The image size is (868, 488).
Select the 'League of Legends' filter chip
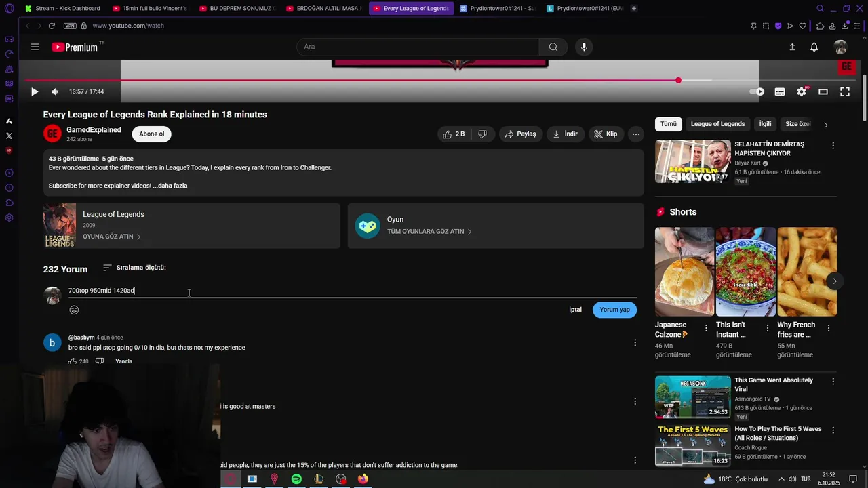pyautogui.click(x=717, y=124)
